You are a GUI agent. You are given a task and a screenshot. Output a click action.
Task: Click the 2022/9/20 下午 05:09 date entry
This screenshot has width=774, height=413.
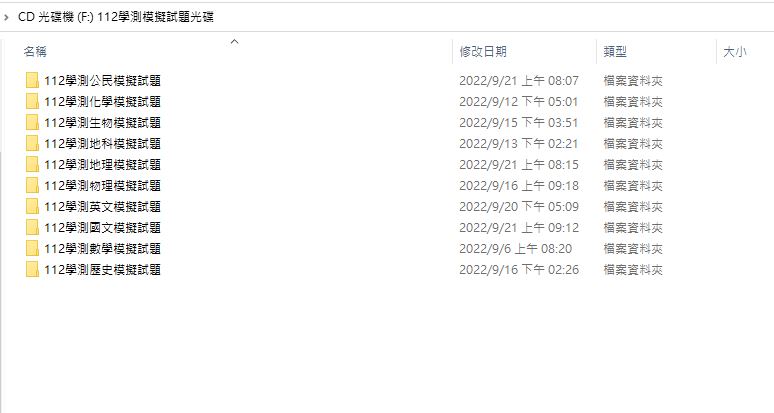519,207
